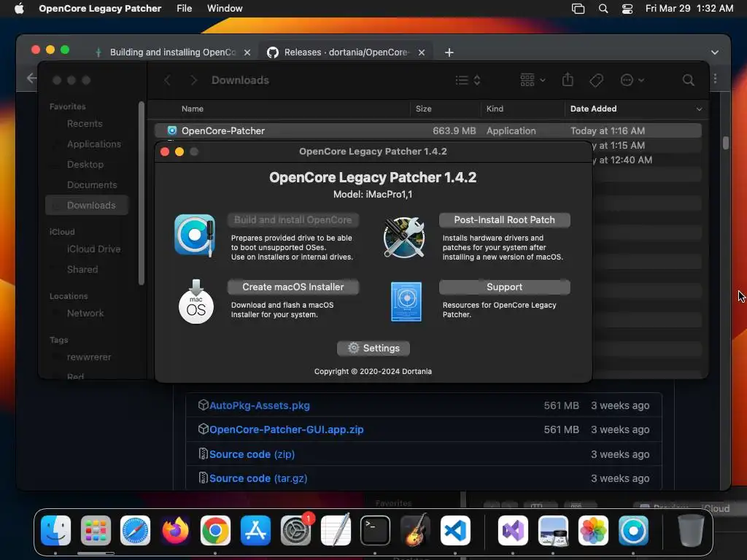Click browser back arrow button
The image size is (747, 560).
click(31, 78)
